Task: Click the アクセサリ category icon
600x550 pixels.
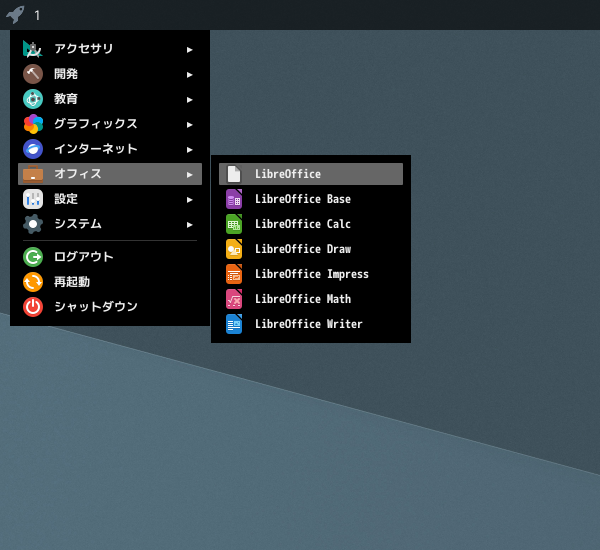Action: (x=33, y=49)
